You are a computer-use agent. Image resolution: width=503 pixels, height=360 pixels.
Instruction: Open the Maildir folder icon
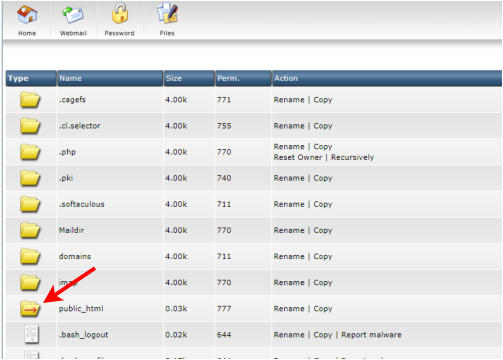coord(30,230)
